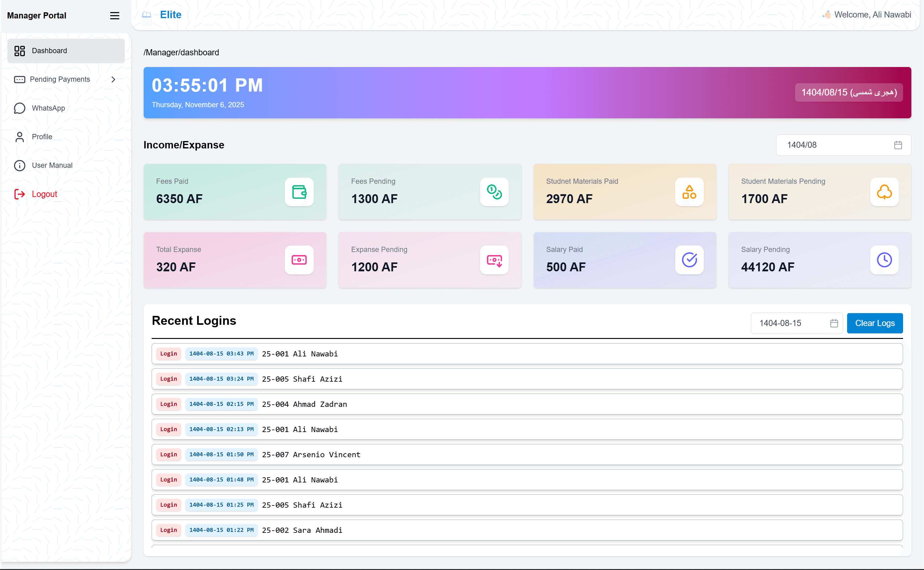The width and height of the screenshot is (924, 570).
Task: Click the Student Materials Pending cloud icon
Action: coord(884,192)
